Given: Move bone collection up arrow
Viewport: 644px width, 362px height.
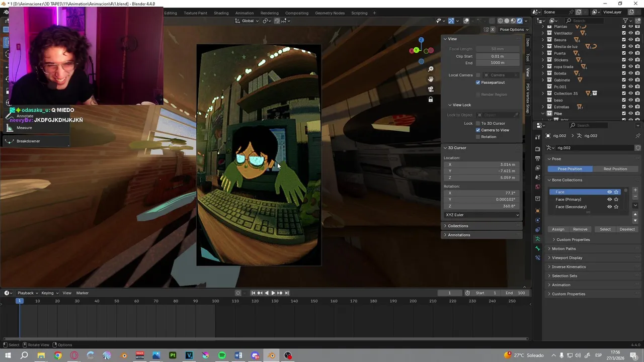Looking at the screenshot, I should click(635, 214).
